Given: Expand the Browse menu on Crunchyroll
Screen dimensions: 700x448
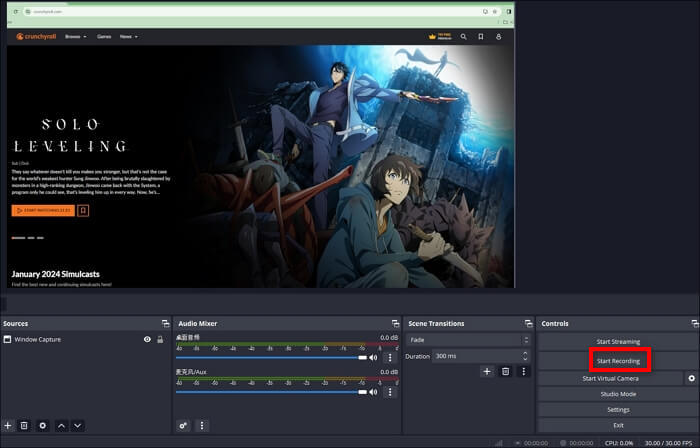Looking at the screenshot, I should pyautogui.click(x=75, y=37).
